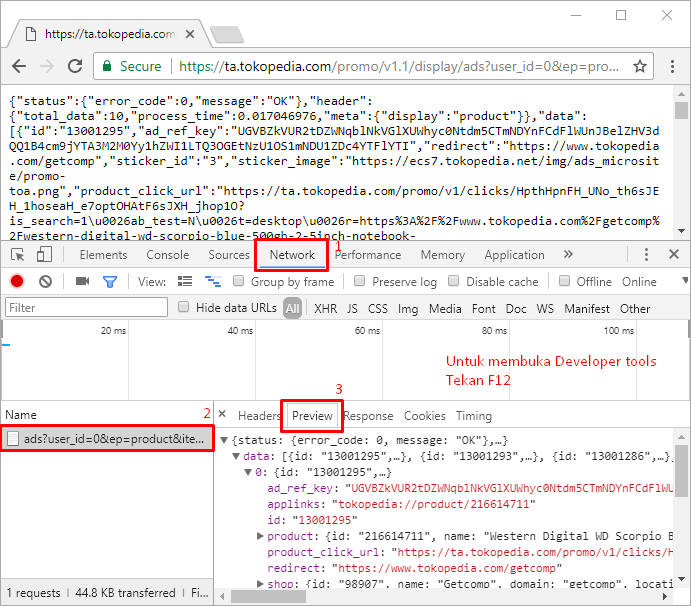Click the browser Forward arrow
The height and width of the screenshot is (606, 691).
[x=47, y=67]
